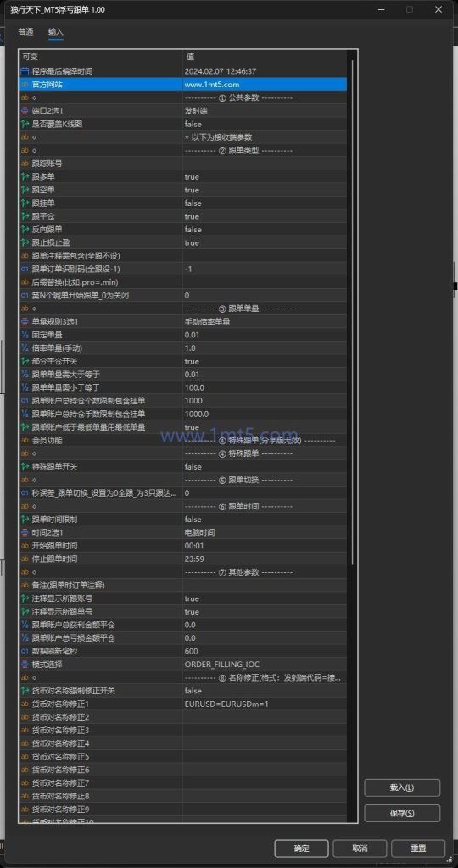This screenshot has height=868, width=458.
Task: Click the calendar icon beside 程序最后编译时间
Action: tap(25, 71)
